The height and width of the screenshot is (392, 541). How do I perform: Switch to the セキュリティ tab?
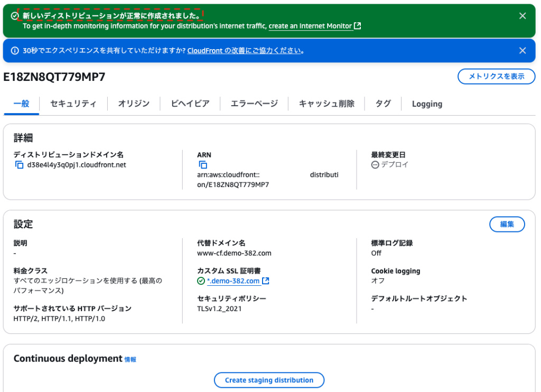pyautogui.click(x=73, y=104)
